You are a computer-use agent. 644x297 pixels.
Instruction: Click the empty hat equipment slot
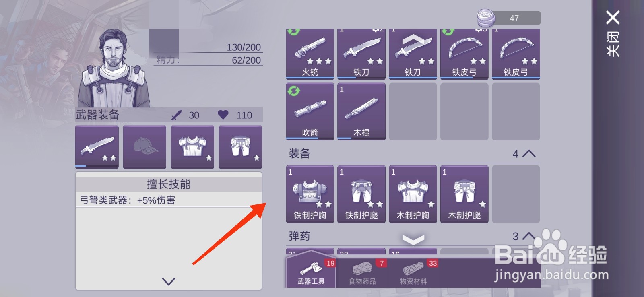[x=144, y=147]
